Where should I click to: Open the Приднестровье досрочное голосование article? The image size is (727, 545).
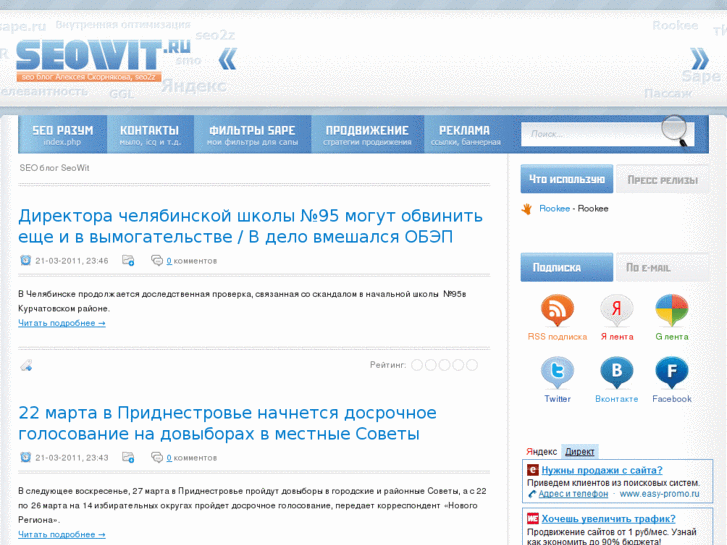(227, 423)
